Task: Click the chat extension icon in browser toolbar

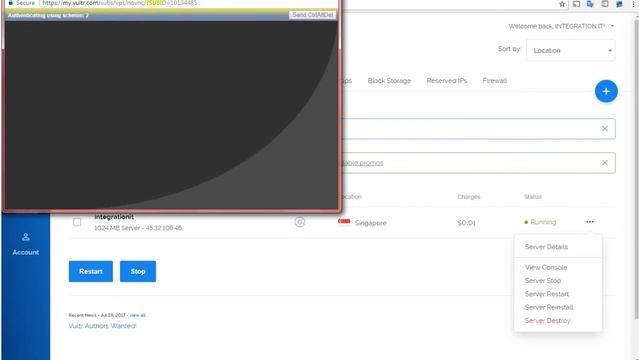Action: (x=619, y=4)
